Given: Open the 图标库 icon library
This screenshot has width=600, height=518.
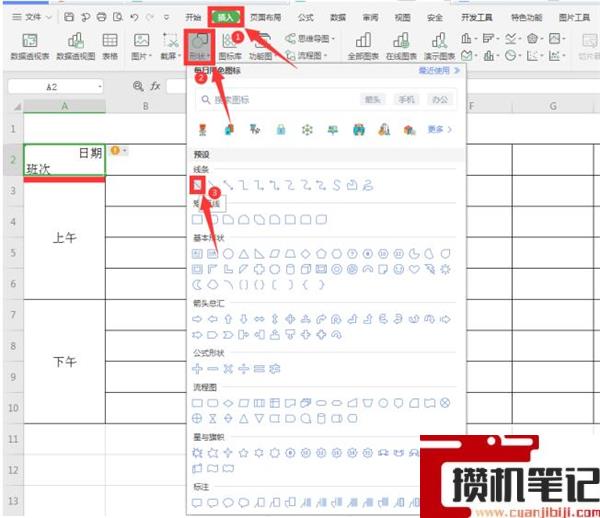Looking at the screenshot, I should click(230, 47).
